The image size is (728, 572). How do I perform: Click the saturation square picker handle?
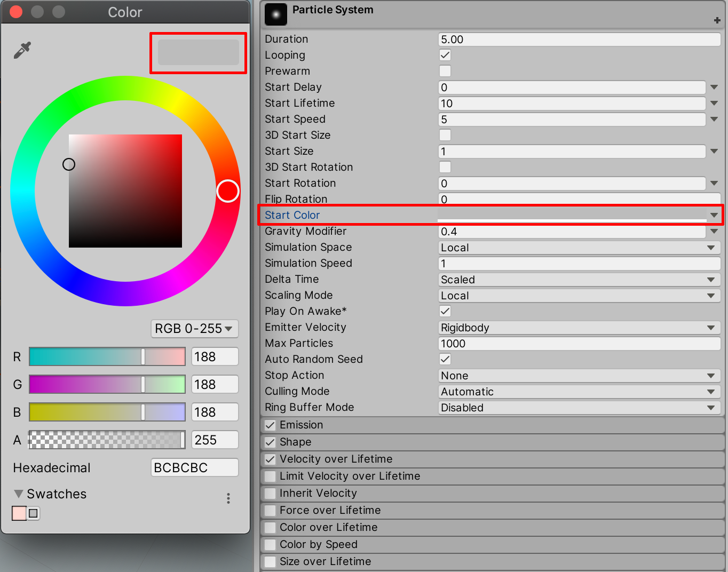[69, 164]
